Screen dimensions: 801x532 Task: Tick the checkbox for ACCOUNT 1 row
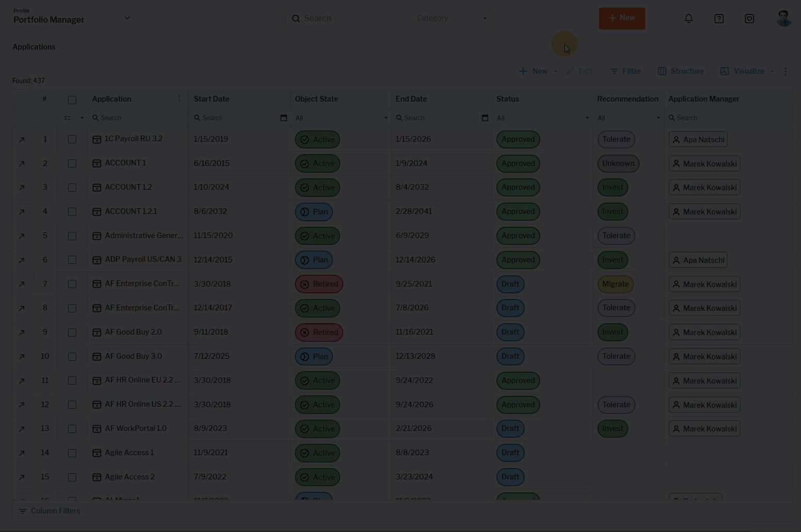point(72,163)
